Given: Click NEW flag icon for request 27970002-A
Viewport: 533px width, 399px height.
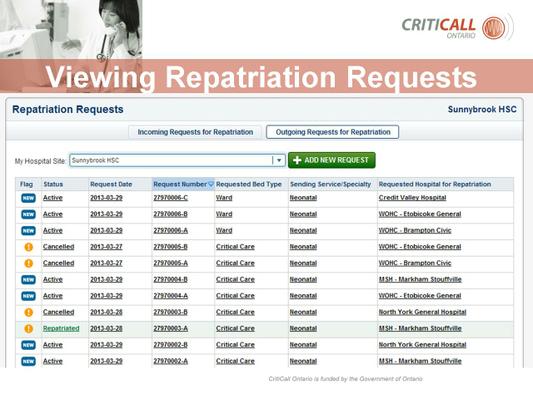Looking at the screenshot, I should (x=28, y=361).
